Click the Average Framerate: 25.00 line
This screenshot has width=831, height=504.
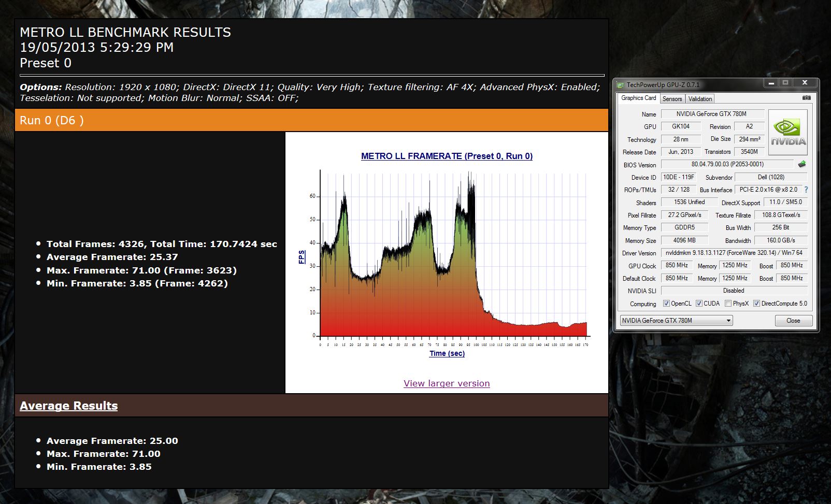click(112, 441)
